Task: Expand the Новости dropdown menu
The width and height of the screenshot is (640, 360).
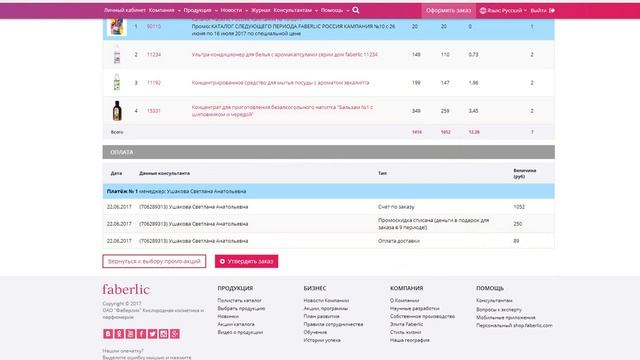Action: [234, 10]
